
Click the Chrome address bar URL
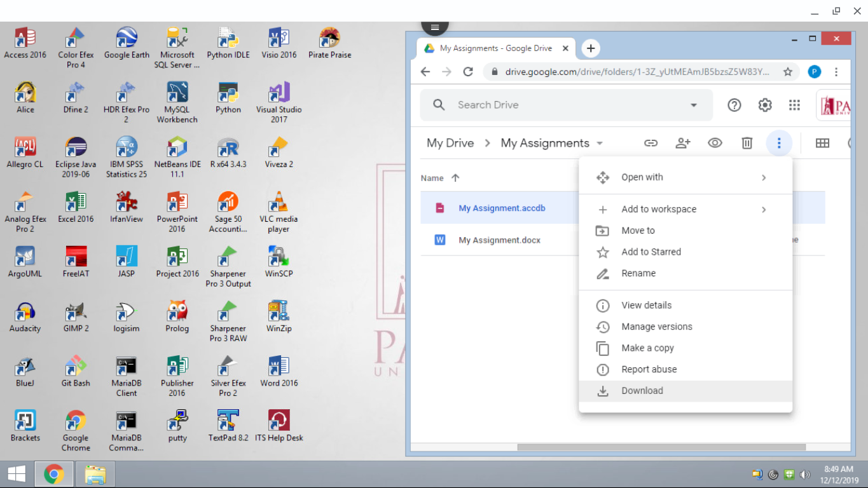point(637,72)
